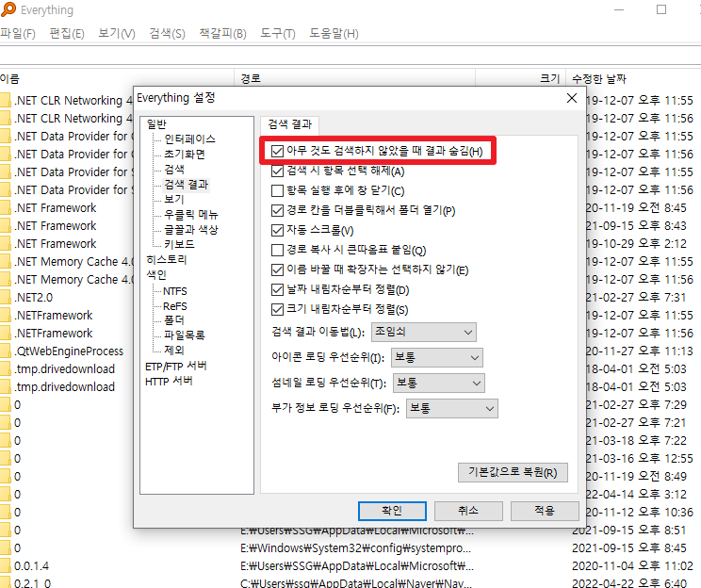Open the 도구(T) menu
The width and height of the screenshot is (701, 588).
coord(278,34)
